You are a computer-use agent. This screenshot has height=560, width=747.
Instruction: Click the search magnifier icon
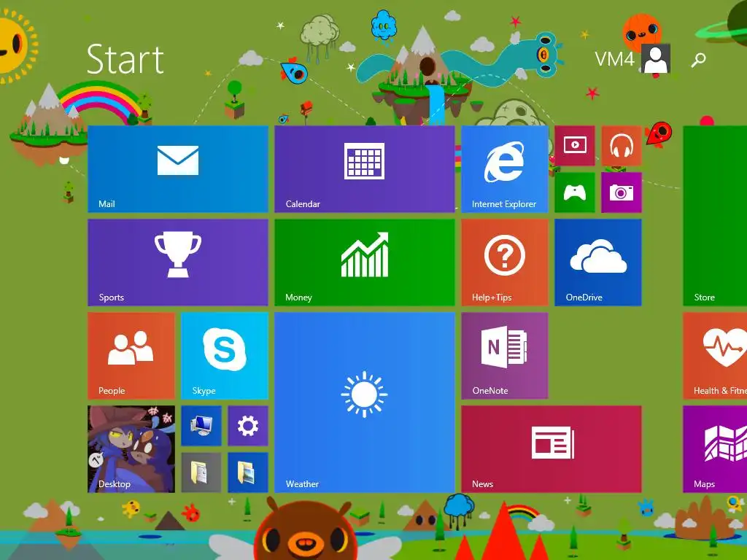coord(698,60)
